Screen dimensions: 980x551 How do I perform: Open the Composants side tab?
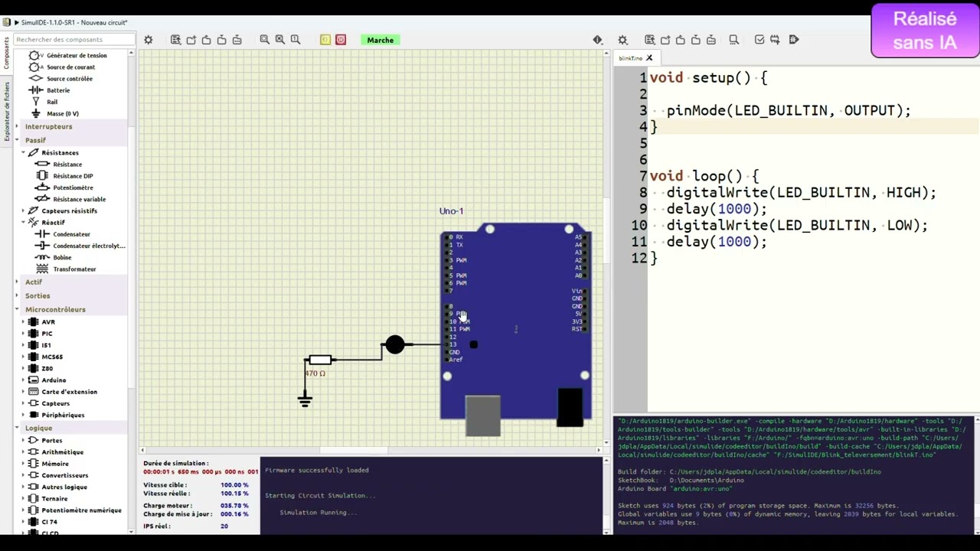click(x=6, y=54)
